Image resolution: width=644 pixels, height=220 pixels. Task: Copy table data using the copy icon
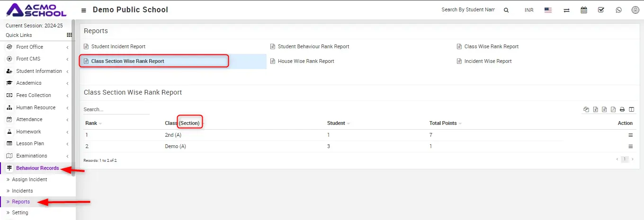(x=586, y=110)
